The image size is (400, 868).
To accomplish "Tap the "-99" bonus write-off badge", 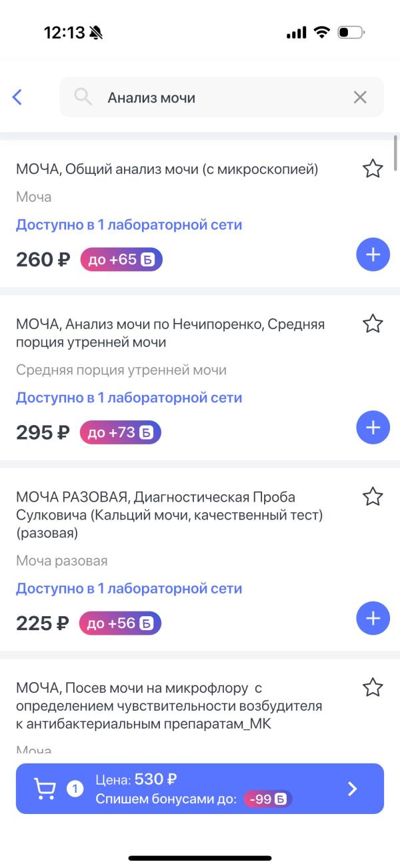I will [x=268, y=799].
